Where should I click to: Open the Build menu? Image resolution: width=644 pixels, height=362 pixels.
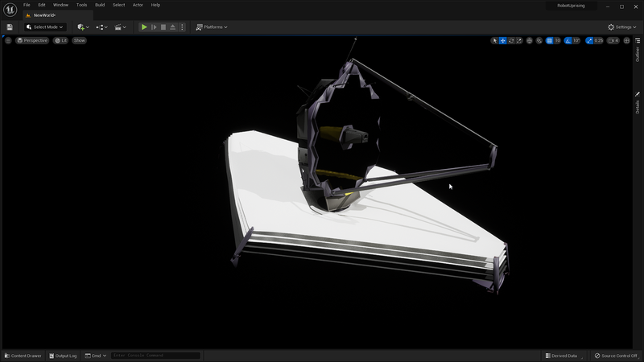click(100, 5)
